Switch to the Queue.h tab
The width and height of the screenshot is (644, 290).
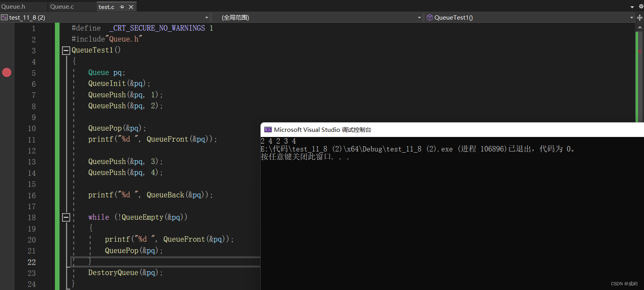[x=13, y=7]
